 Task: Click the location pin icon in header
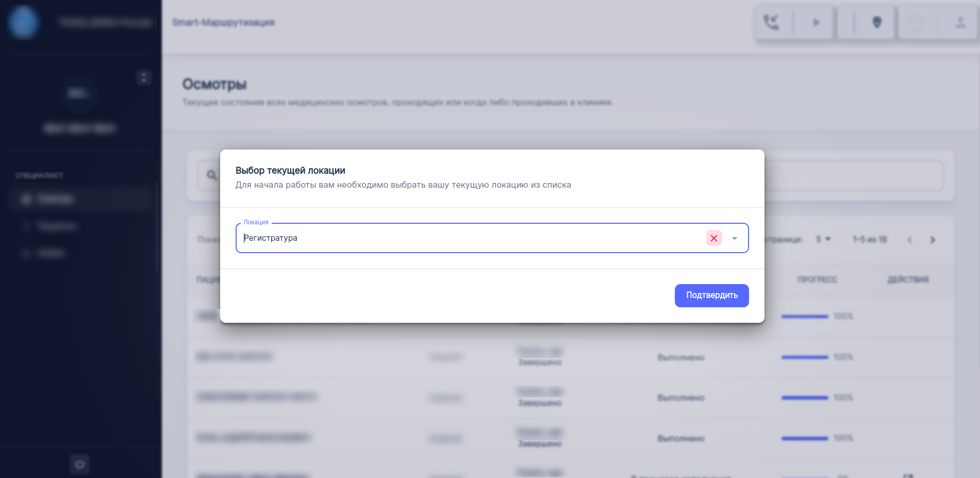pyautogui.click(x=876, y=23)
